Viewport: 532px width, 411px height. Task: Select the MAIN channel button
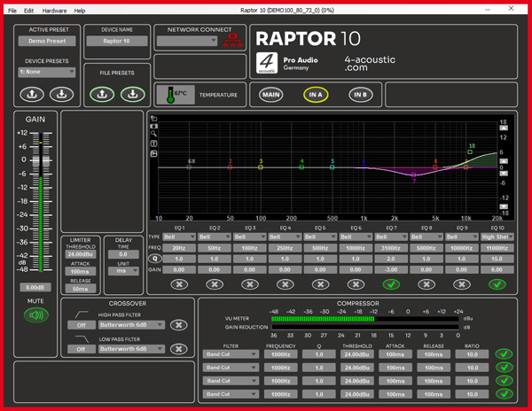pos(271,94)
